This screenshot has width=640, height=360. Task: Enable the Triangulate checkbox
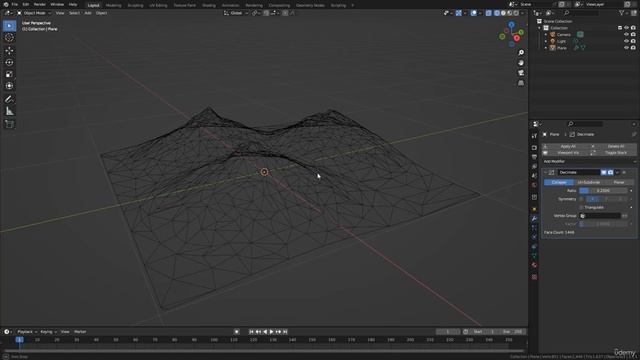coord(582,207)
